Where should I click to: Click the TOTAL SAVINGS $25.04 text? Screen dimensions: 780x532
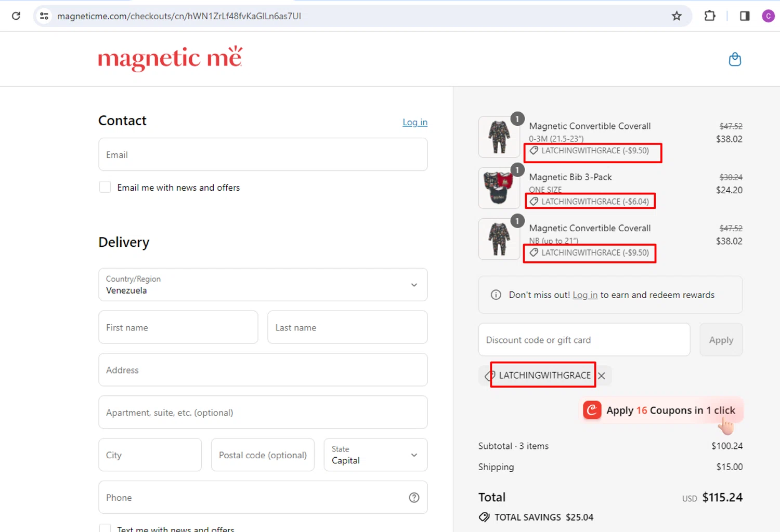point(544,517)
